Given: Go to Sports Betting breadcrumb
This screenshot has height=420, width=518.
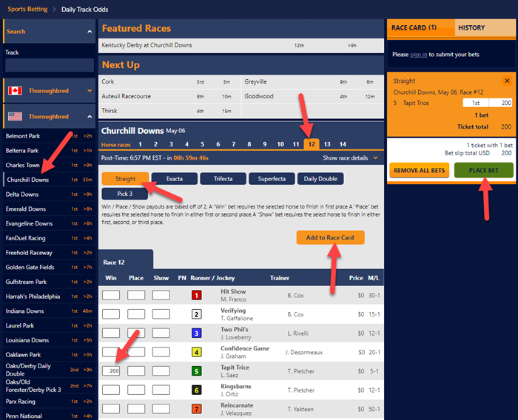Looking at the screenshot, I should (x=27, y=10).
